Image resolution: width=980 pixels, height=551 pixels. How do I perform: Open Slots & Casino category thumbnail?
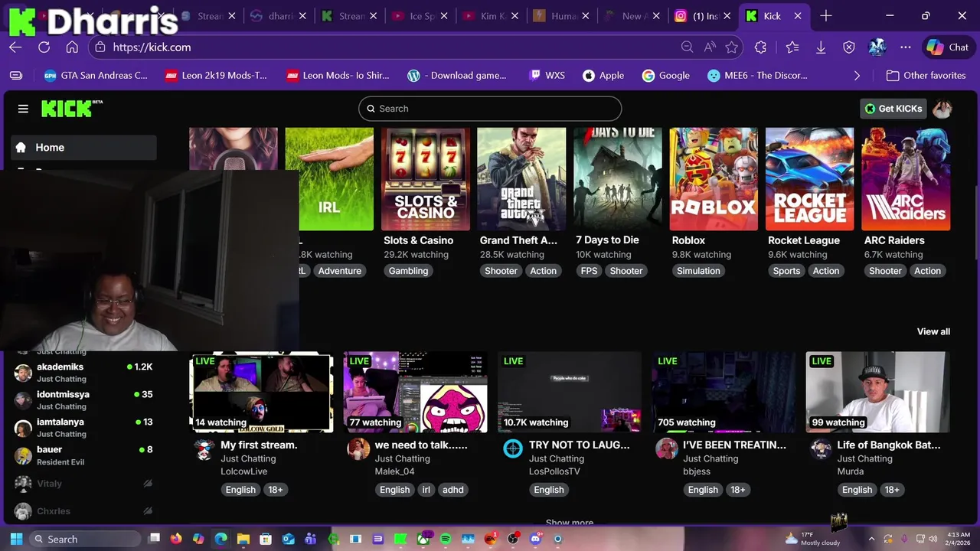[x=426, y=179]
